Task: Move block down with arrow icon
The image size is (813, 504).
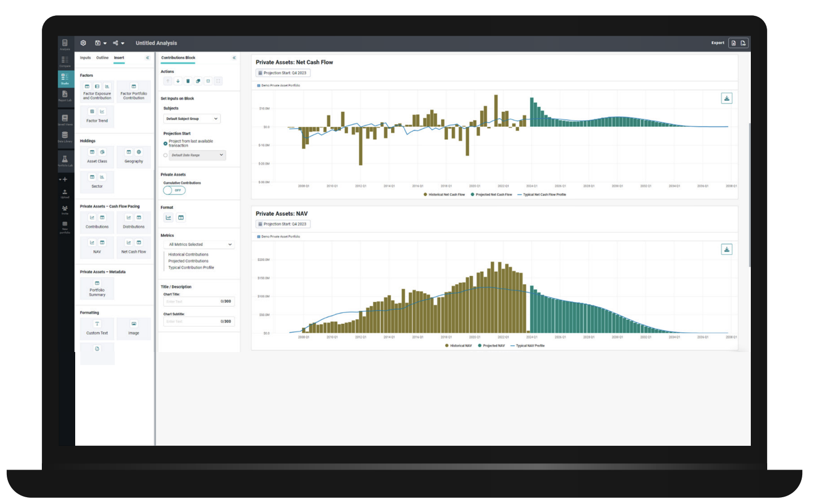Action: (x=178, y=81)
